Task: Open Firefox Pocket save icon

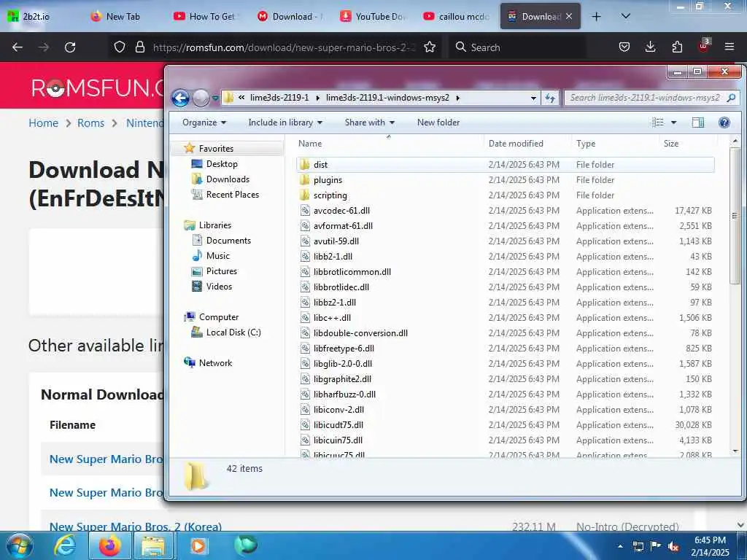Action: click(x=624, y=47)
